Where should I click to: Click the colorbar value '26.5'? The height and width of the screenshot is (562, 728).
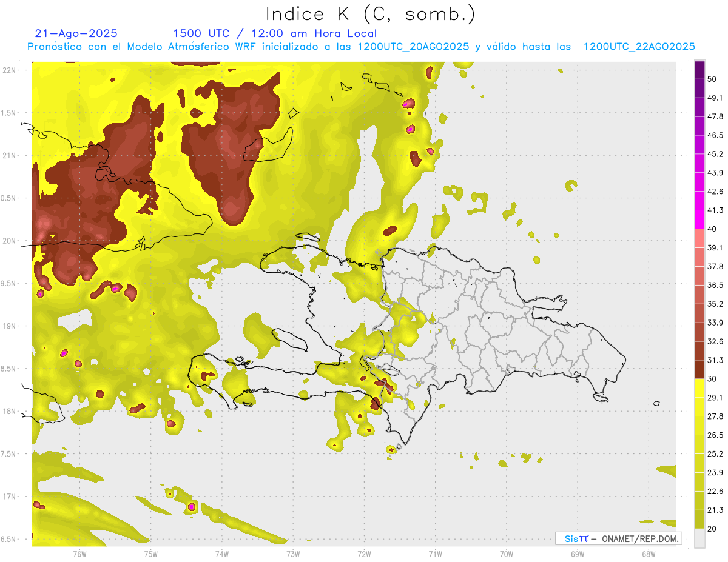(716, 435)
